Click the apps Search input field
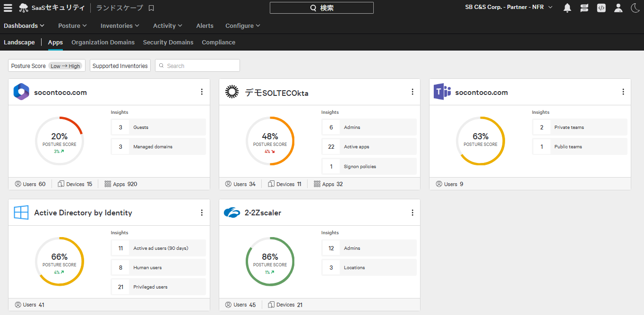644x315 pixels. (197, 66)
